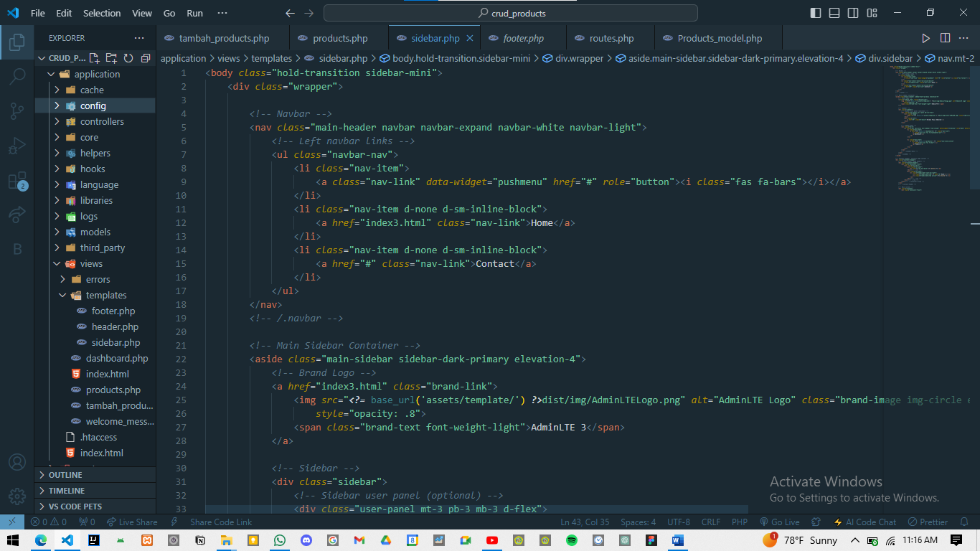This screenshot has width=980, height=551.
Task: Switch to the products.php tab
Action: click(x=339, y=38)
